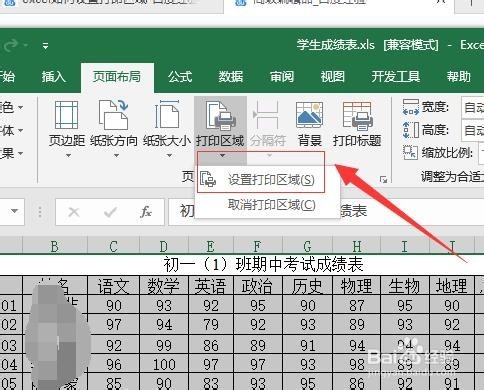This screenshot has width=484, height=390.
Task: Switch to the Insert (插入) tab
Action: tap(54, 77)
